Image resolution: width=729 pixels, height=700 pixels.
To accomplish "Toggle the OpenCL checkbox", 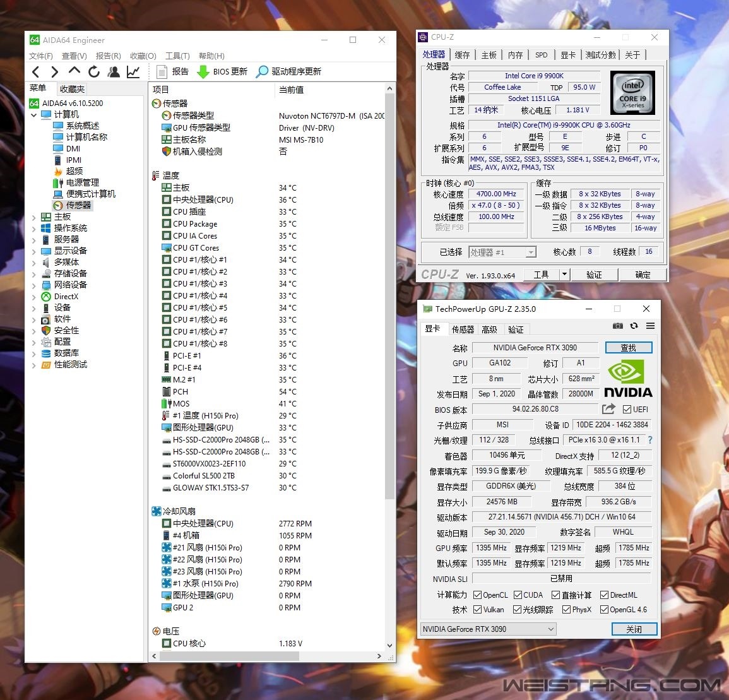I will [x=478, y=595].
